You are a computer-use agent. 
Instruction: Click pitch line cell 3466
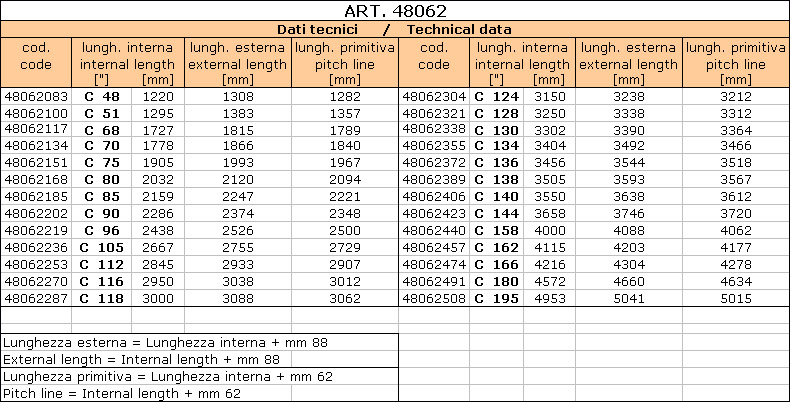coord(736,146)
